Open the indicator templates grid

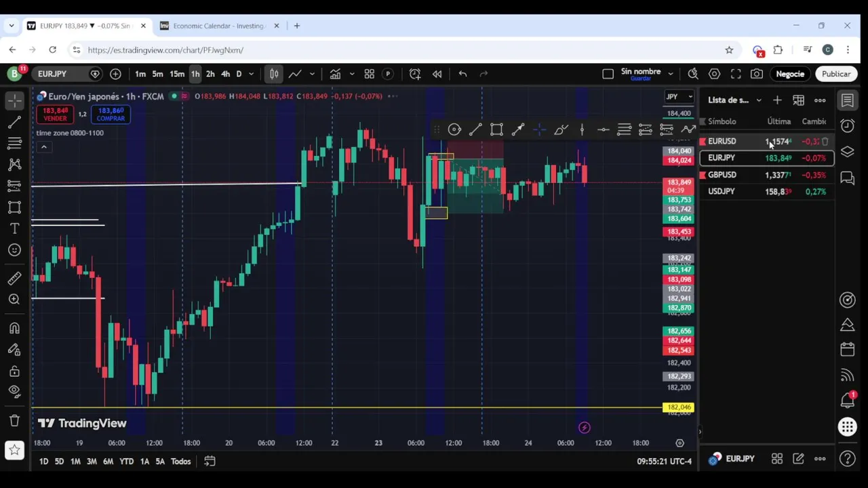pyautogui.click(x=370, y=74)
